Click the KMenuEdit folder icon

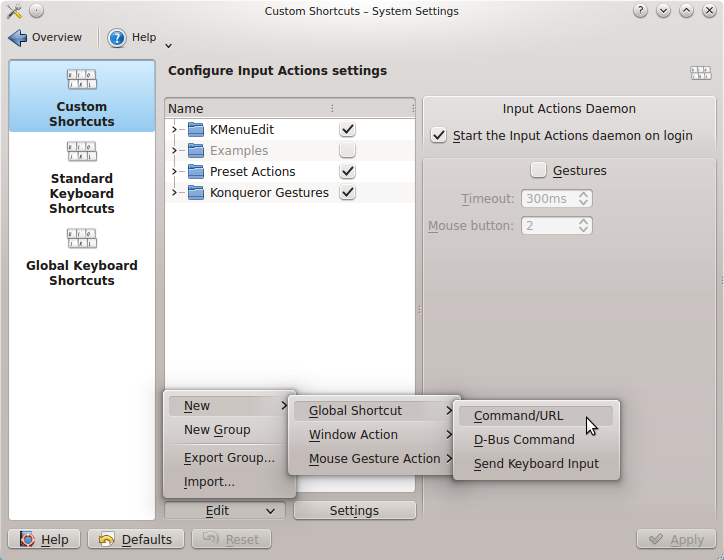pyautogui.click(x=195, y=130)
